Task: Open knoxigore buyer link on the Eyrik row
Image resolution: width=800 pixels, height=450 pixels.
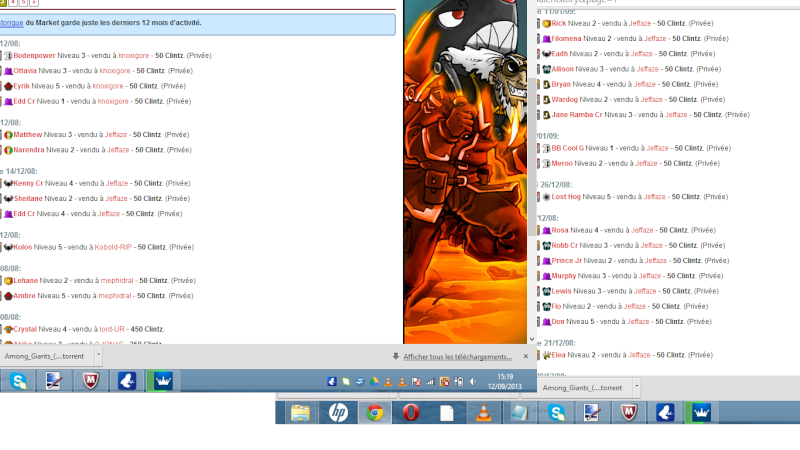Action: click(x=108, y=86)
